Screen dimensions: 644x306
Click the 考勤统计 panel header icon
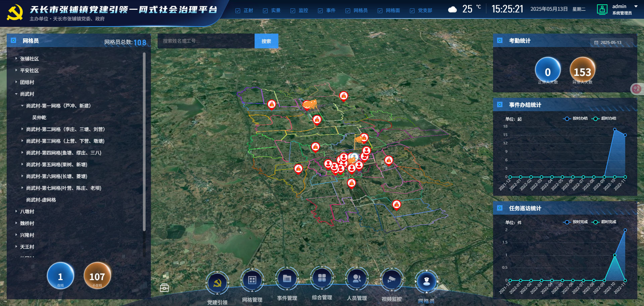[x=500, y=40]
